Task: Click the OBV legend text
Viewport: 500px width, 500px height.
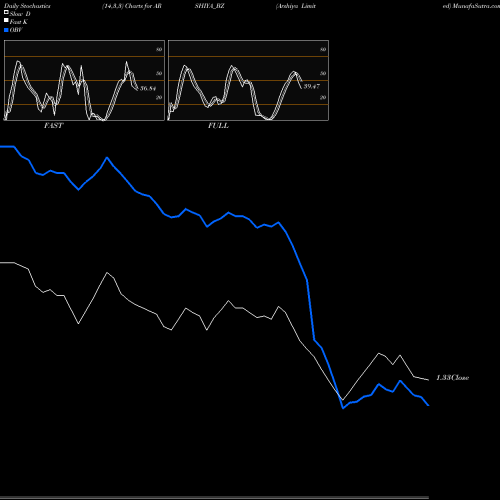Action: point(16,30)
